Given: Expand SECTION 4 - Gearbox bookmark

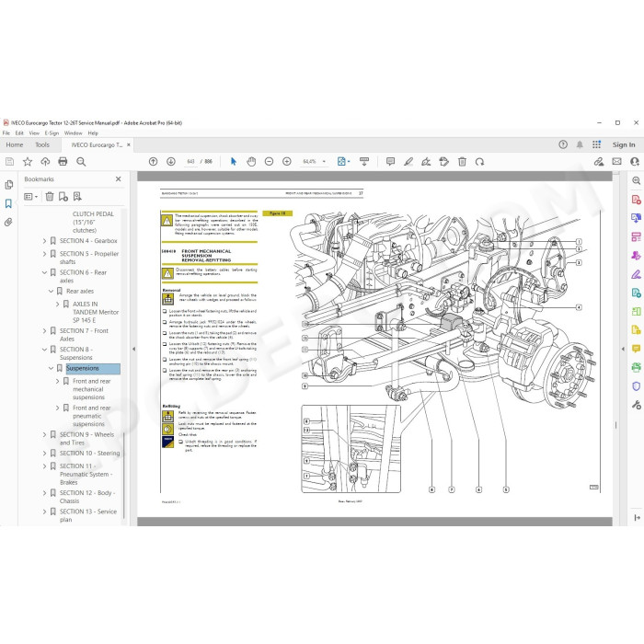Looking at the screenshot, I should pos(44,241).
